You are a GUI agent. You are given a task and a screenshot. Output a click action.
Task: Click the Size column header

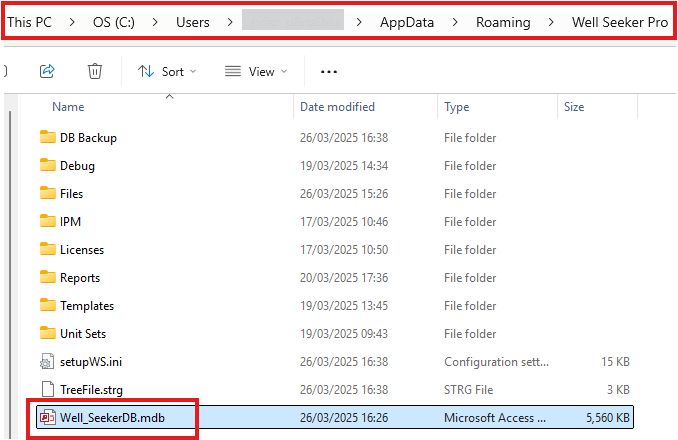pyautogui.click(x=574, y=107)
